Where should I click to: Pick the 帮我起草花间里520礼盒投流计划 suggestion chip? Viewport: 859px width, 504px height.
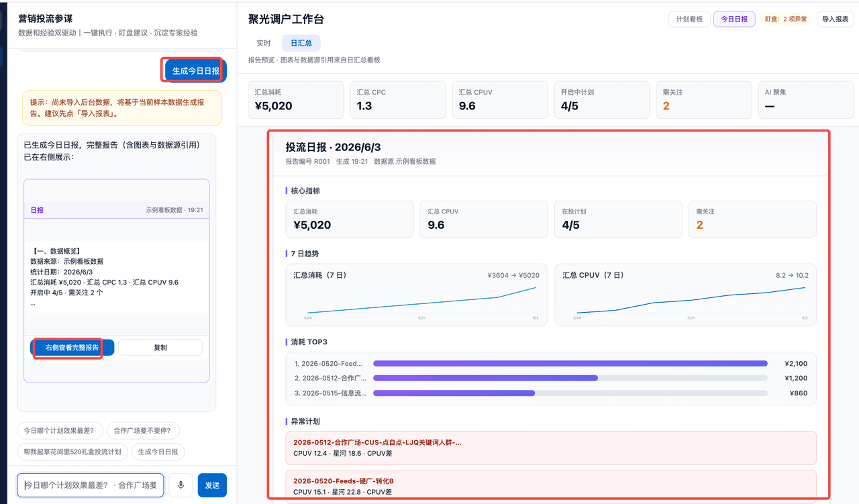pyautogui.click(x=72, y=452)
